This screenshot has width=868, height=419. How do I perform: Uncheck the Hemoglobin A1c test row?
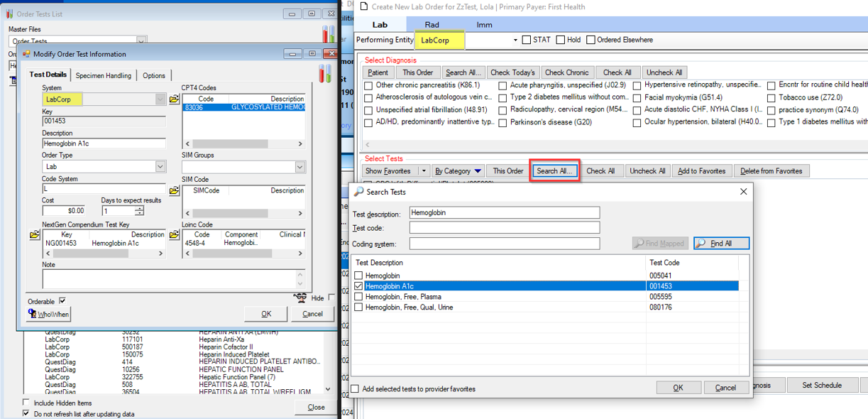point(358,286)
